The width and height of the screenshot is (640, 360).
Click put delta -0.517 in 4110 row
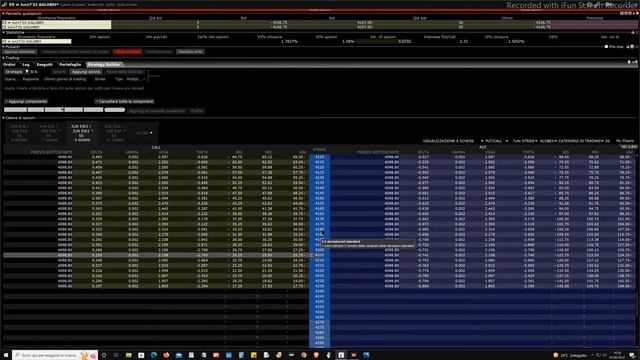pos(423,157)
